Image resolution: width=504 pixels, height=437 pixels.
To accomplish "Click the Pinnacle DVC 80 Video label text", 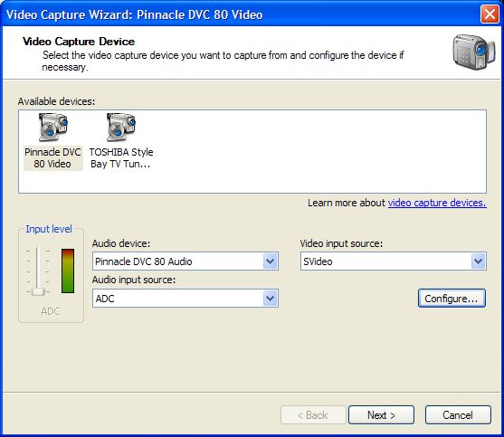I will point(52,157).
